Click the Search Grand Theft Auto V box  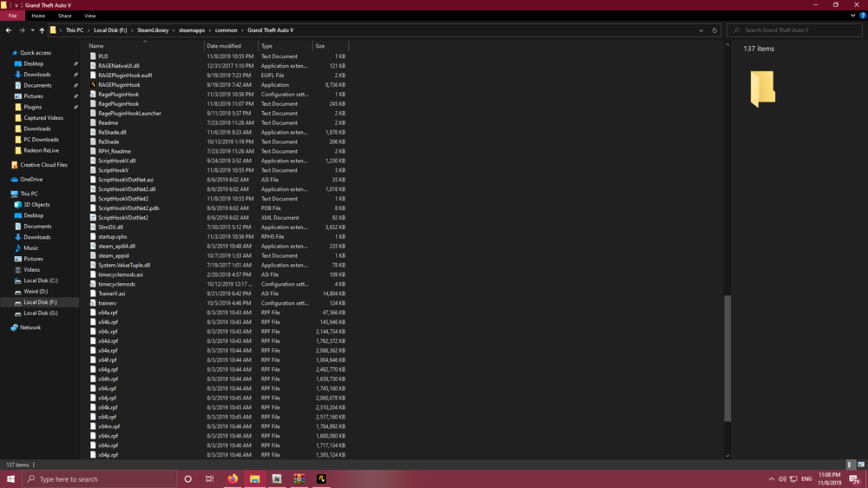[x=795, y=30]
